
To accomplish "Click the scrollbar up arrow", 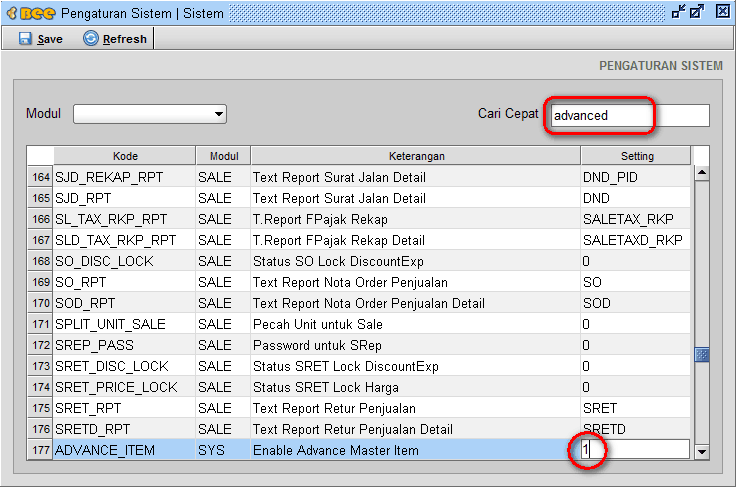I will (x=702, y=173).
